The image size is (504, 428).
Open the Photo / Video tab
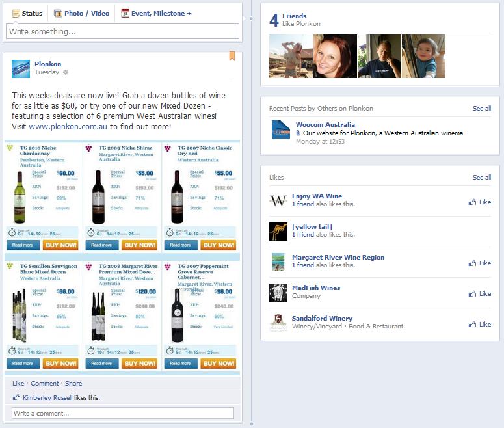pos(82,14)
